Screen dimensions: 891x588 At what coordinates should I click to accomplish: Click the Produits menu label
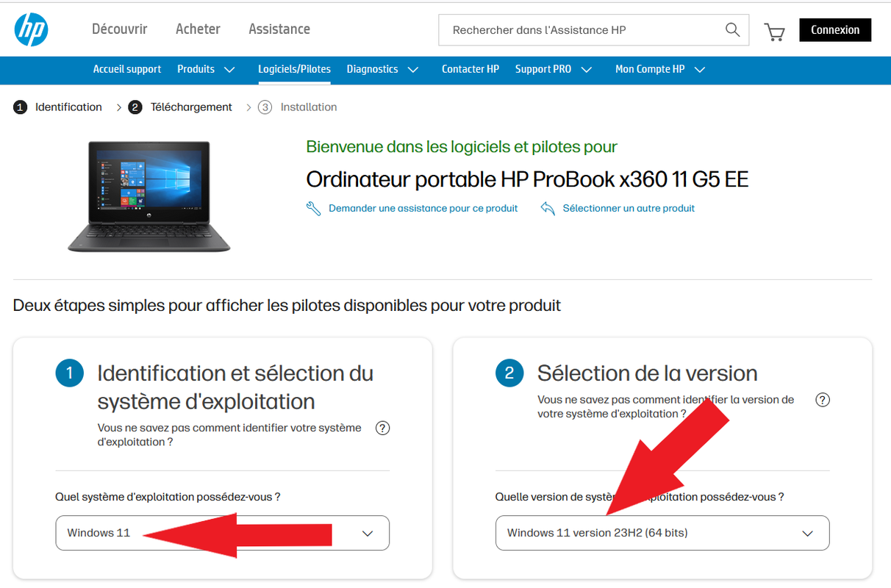tap(196, 69)
